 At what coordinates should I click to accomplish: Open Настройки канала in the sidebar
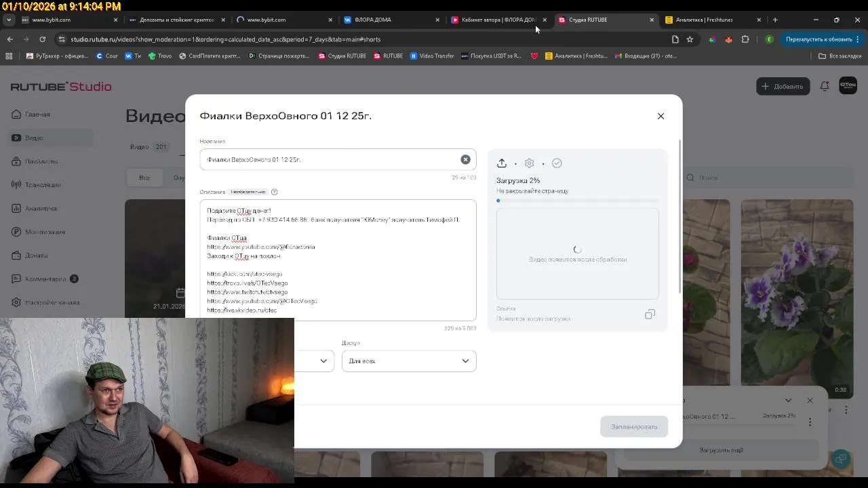[x=46, y=302]
